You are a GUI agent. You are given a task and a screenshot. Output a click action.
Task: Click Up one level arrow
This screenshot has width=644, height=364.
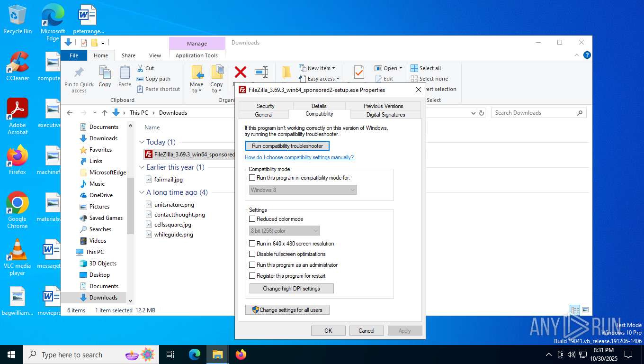click(105, 113)
